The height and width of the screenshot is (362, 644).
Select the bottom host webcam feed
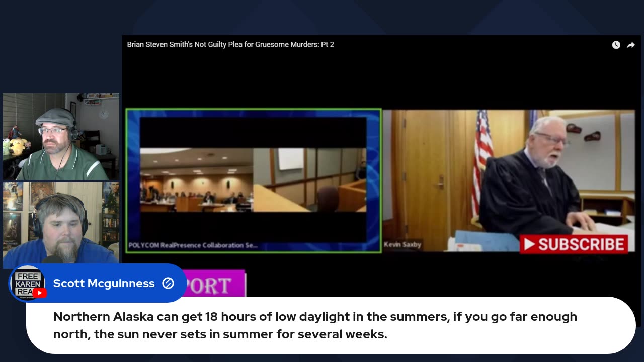coord(61,225)
